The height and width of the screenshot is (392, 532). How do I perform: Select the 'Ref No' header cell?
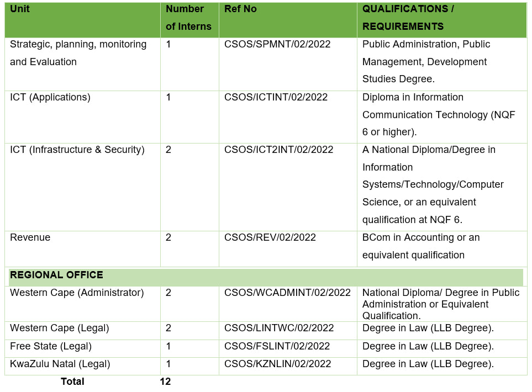[240, 9]
